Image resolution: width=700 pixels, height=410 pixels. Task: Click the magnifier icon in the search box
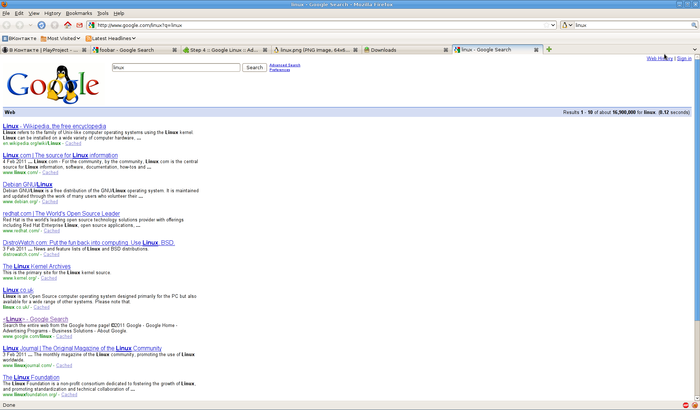pos(694,25)
